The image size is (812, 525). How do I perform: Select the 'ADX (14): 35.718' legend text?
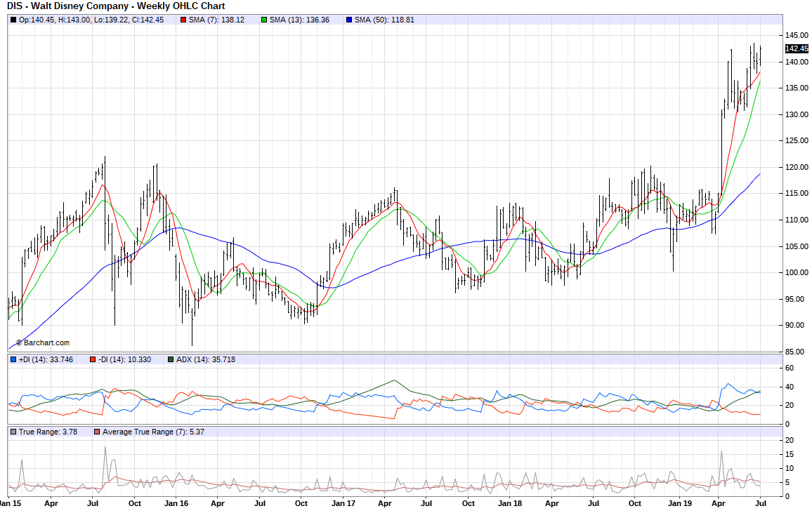point(206,359)
